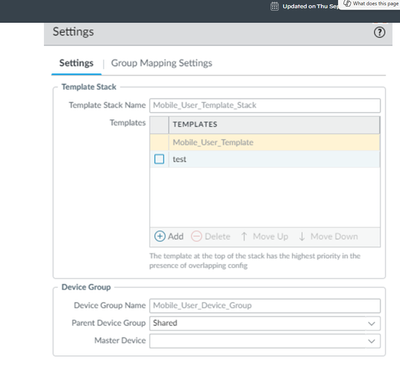Screen dimensions: 400x369
Task: Select the test row in Templates list
Action: (265, 159)
